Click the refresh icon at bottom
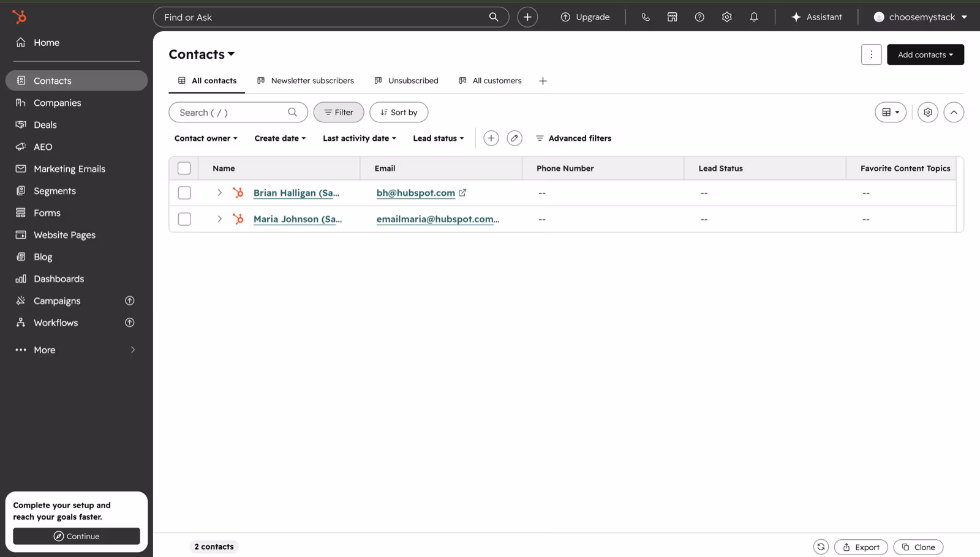Screen dimensions: 980x557 pos(821,547)
